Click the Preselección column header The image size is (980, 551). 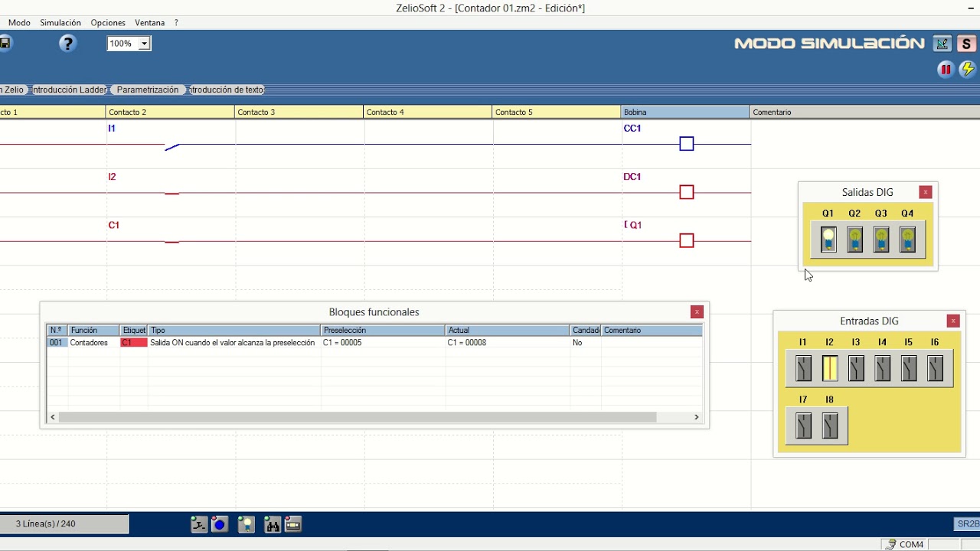tap(383, 330)
